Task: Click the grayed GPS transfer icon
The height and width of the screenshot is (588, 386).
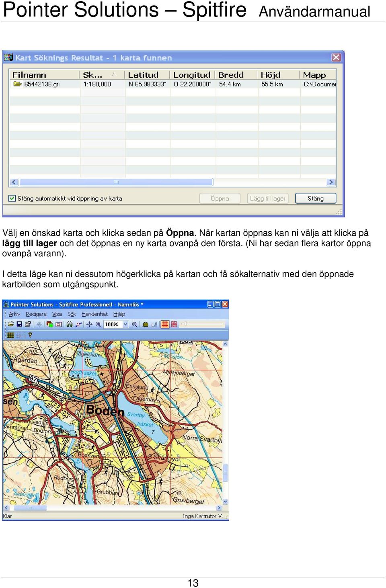Action: pos(154,324)
